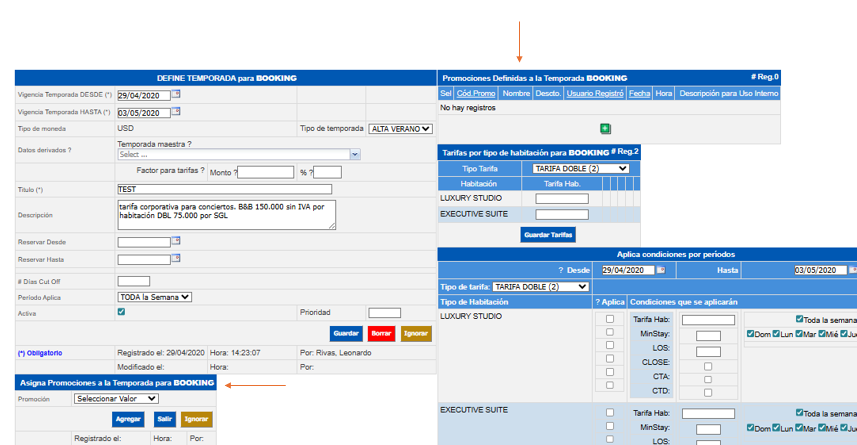Open calendar icon for Reservar Desde
The height and width of the screenshot is (445, 857).
(176, 241)
